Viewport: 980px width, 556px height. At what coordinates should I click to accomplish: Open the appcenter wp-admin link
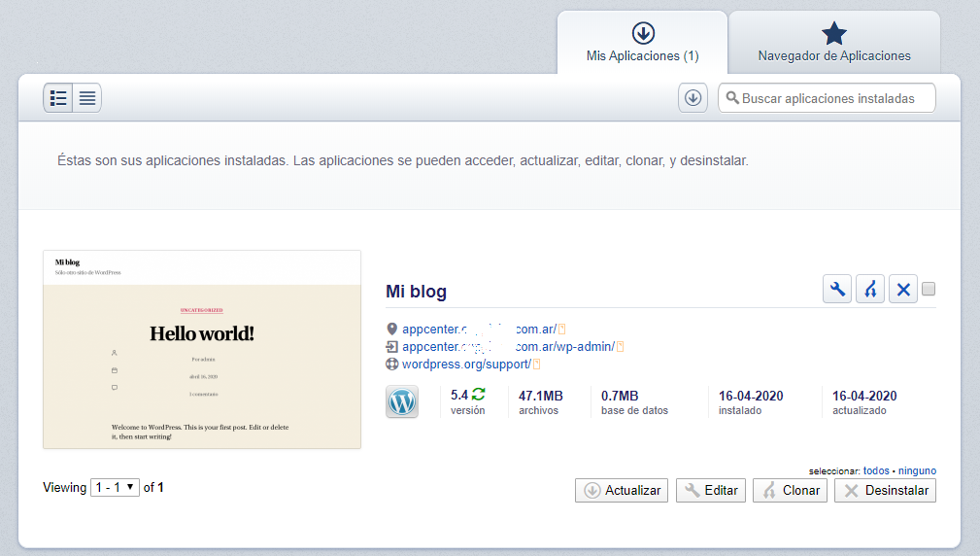508,346
